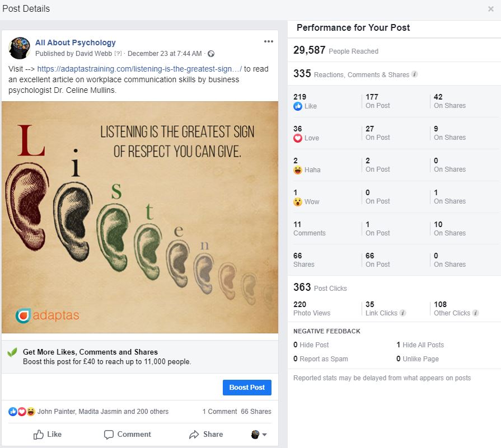Click info icon next to Reactions, Comments & Shares
501x448 pixels.
pos(414,74)
